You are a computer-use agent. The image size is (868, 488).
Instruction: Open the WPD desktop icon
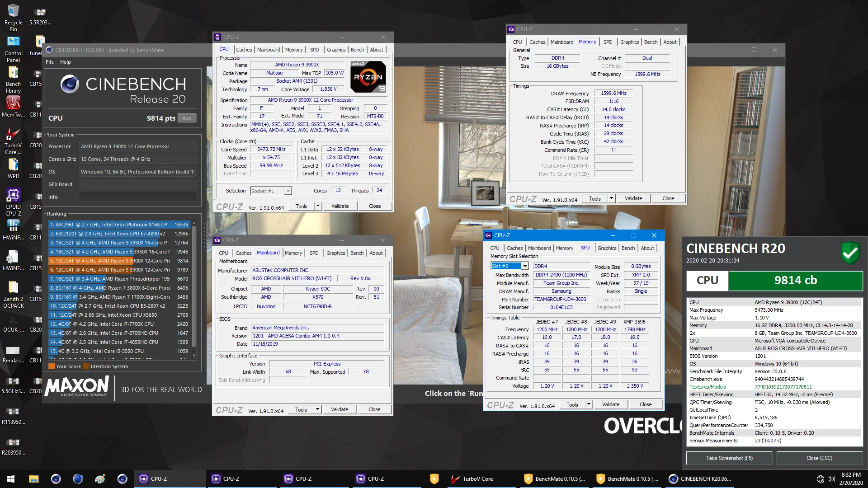pos(14,169)
